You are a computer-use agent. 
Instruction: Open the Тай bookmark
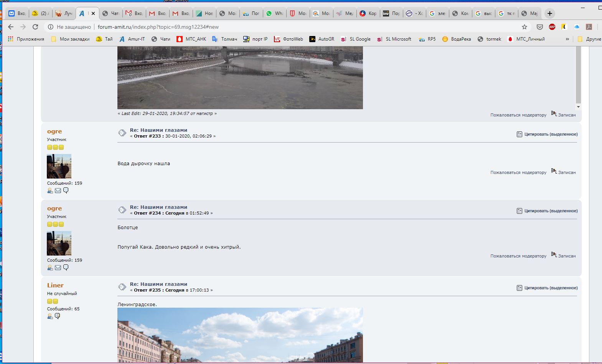click(x=104, y=39)
